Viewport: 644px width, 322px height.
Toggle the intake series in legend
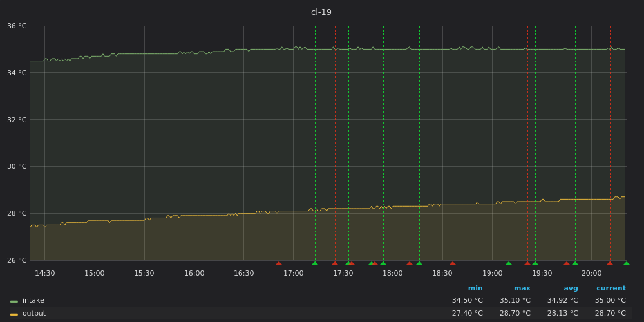(x=33, y=301)
